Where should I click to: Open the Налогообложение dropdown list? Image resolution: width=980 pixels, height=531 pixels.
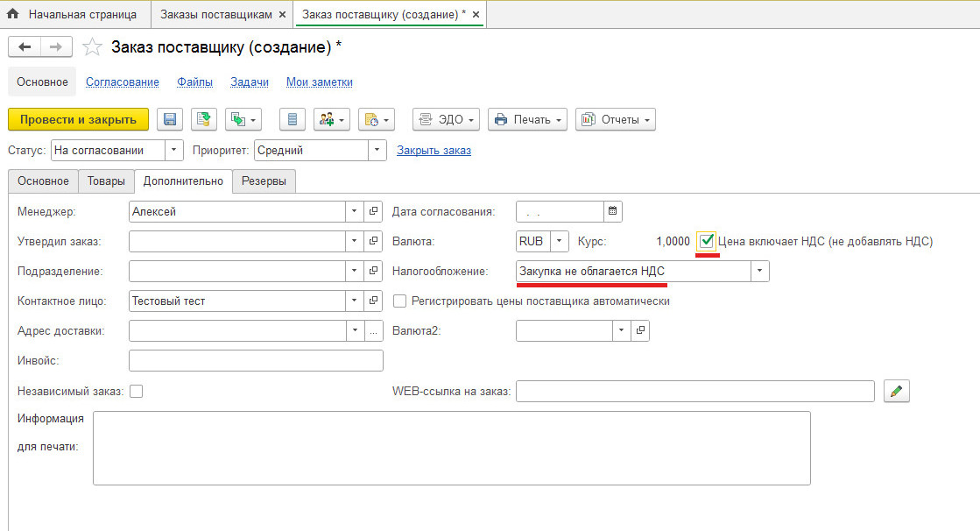[x=759, y=271]
